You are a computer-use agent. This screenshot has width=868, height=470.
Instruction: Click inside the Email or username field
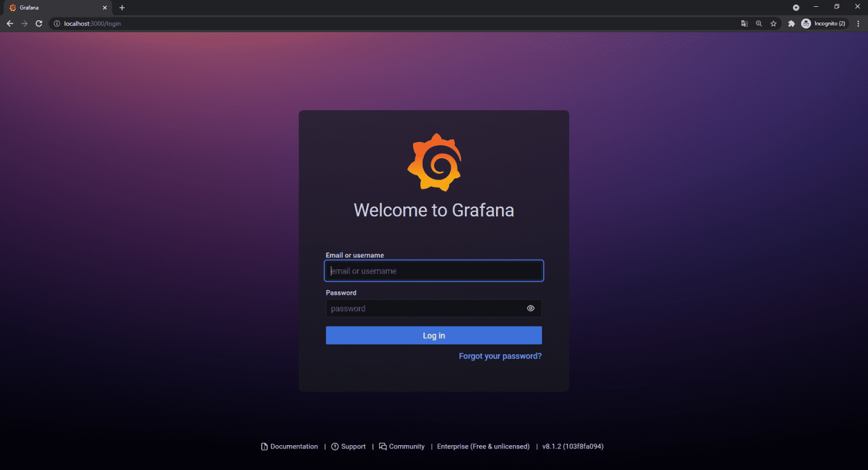[x=434, y=271]
